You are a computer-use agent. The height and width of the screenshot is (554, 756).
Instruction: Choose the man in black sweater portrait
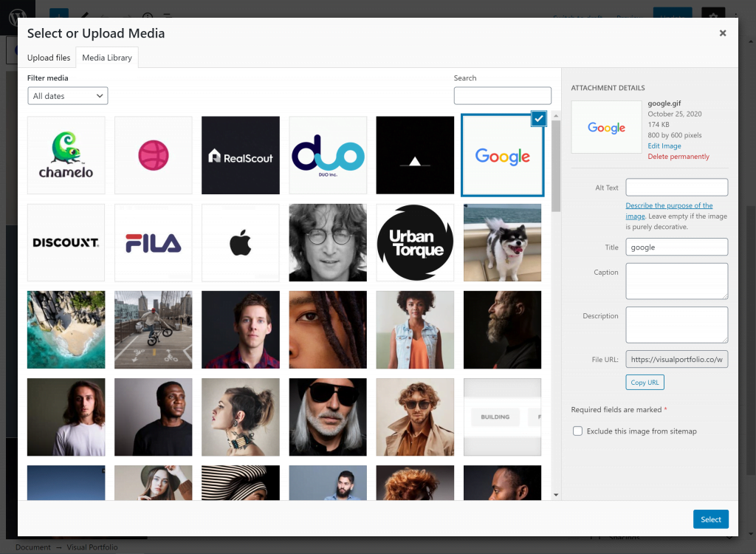[154, 417]
